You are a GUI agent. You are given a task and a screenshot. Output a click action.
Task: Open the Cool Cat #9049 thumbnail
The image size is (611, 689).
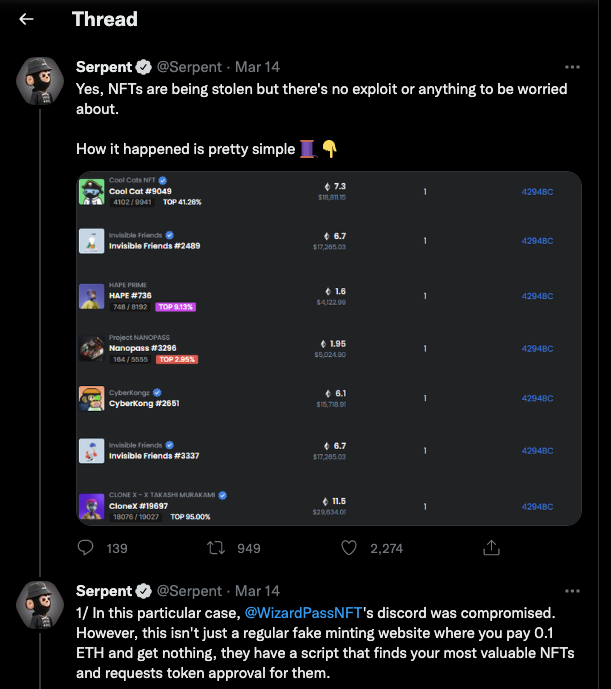coord(91,192)
